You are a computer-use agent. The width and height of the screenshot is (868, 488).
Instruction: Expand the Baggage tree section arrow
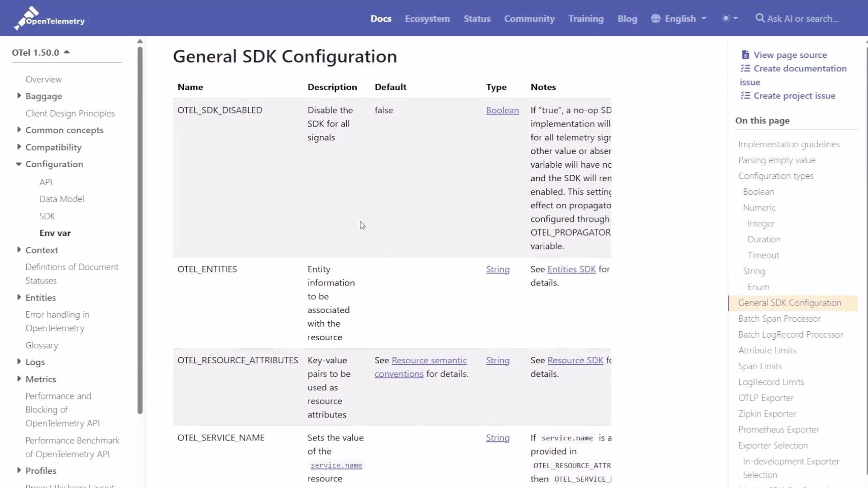pyautogui.click(x=19, y=95)
